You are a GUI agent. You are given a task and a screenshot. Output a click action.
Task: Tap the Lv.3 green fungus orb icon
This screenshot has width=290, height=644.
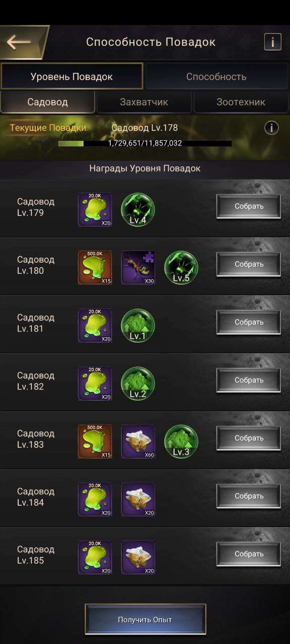[x=181, y=441]
